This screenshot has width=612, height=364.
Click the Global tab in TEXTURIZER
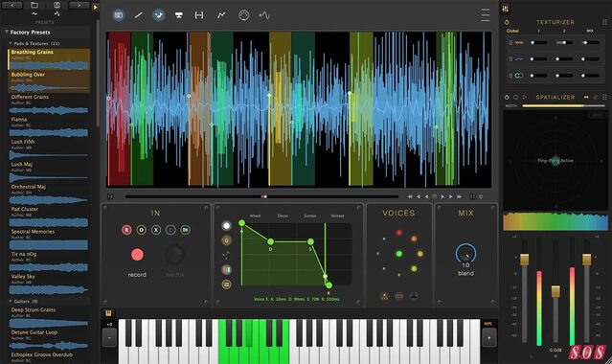(512, 31)
